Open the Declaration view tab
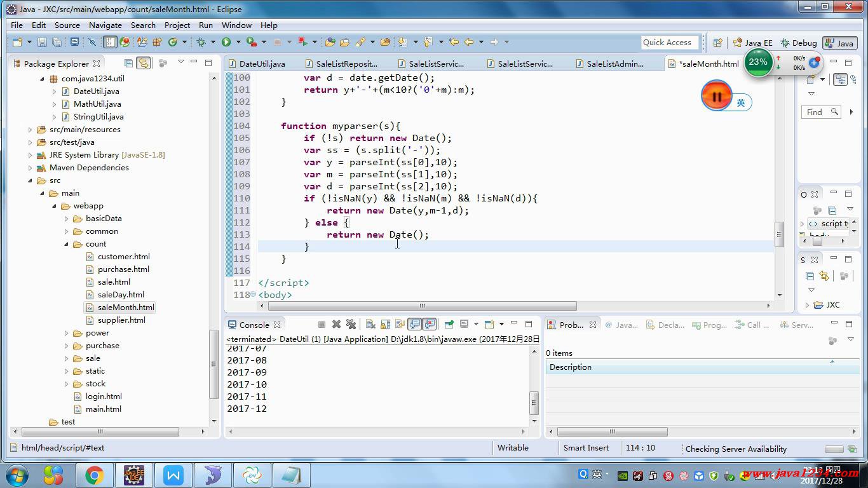The height and width of the screenshot is (488, 868). tap(665, 325)
